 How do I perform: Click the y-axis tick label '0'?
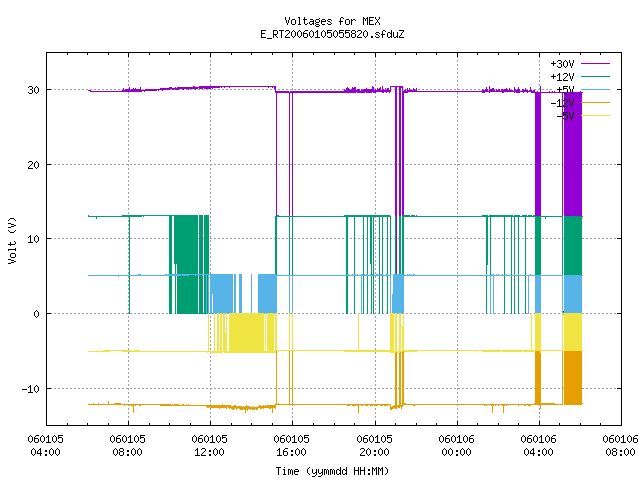coord(37,314)
